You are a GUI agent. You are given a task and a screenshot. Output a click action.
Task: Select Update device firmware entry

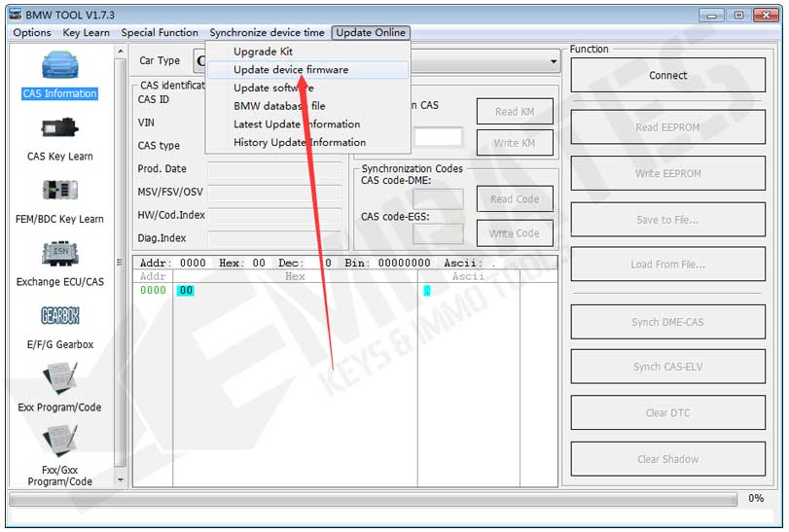coord(307,70)
